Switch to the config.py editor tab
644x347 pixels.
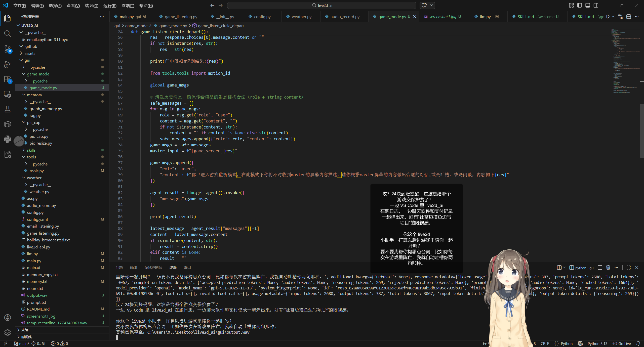pos(262,17)
